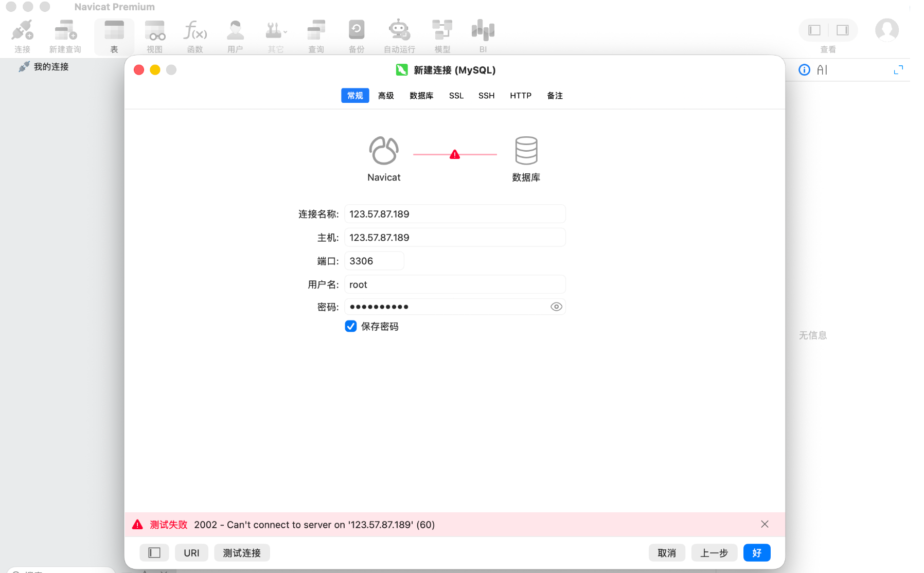This screenshot has width=924, height=573.
Task: Open the Model toolbar icon
Action: (442, 36)
